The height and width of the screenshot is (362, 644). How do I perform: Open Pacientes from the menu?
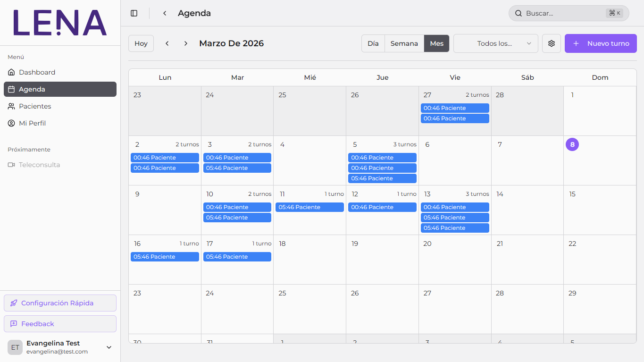[60, 106]
